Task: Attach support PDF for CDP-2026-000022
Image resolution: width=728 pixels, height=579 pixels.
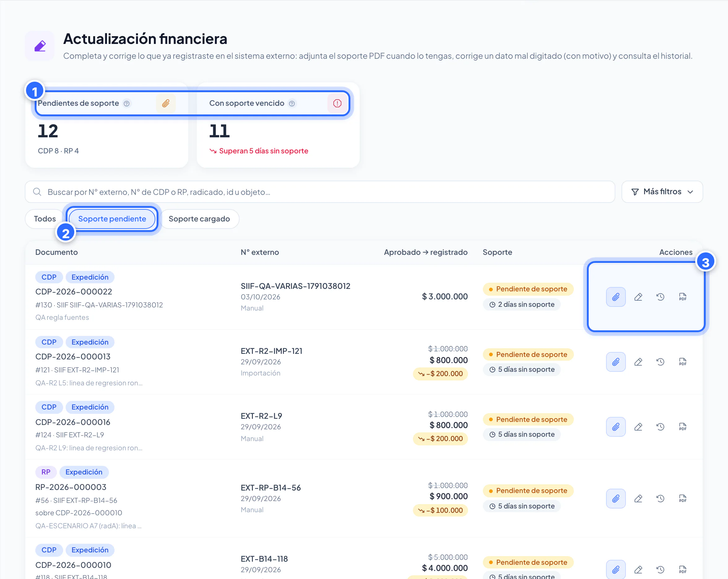Action: click(x=616, y=297)
